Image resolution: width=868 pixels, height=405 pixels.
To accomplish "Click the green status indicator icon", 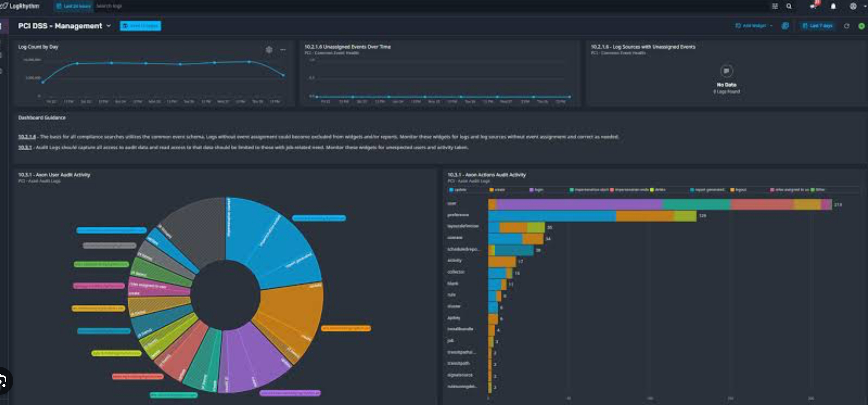I will pyautogui.click(x=861, y=26).
